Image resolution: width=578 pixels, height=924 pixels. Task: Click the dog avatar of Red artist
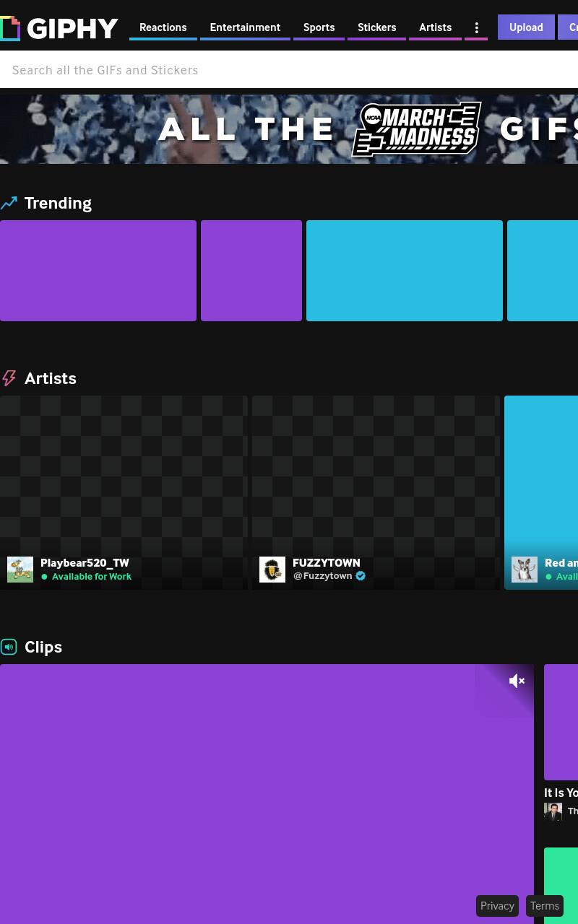tap(525, 570)
